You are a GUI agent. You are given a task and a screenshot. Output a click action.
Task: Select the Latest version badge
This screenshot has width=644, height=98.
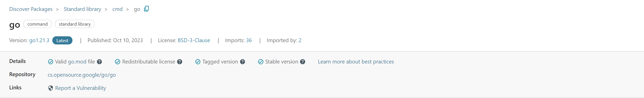click(62, 40)
